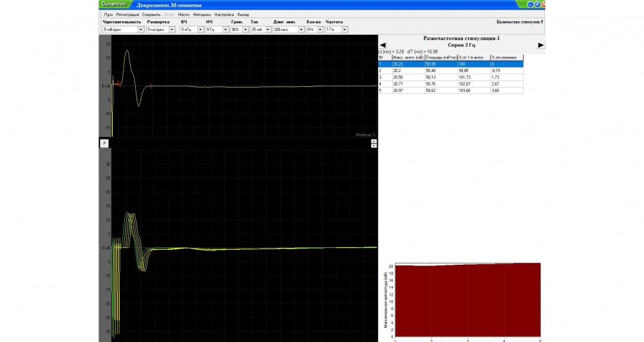Image resolution: width=644 pixels, height=342 pixels.
Task: Click the up arrow on graph spinner
Action: coord(374,142)
